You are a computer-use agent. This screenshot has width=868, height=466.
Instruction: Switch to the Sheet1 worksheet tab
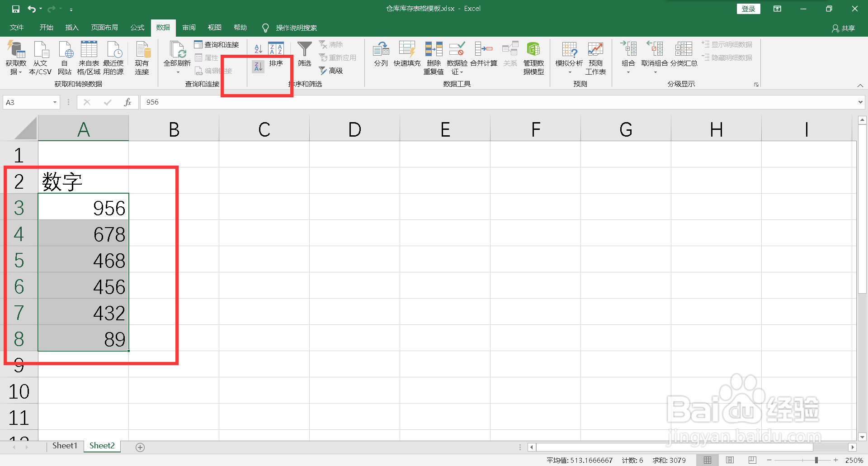pos(65,446)
